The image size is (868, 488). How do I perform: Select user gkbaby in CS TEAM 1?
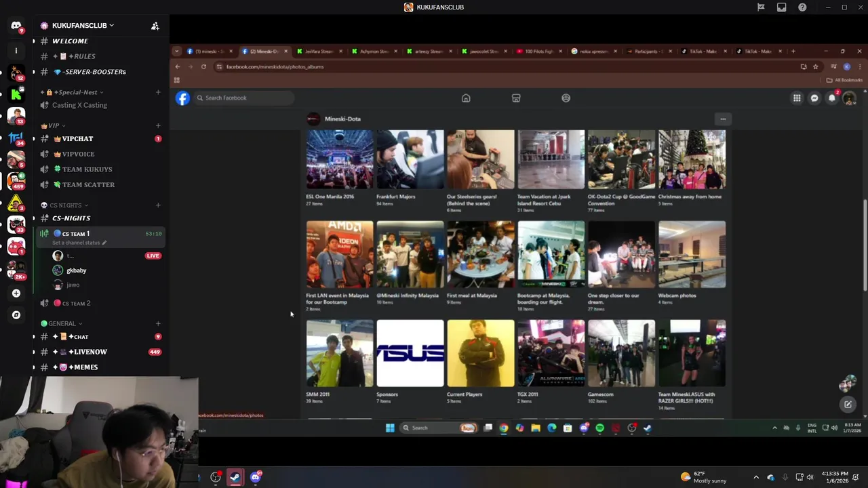click(x=77, y=270)
